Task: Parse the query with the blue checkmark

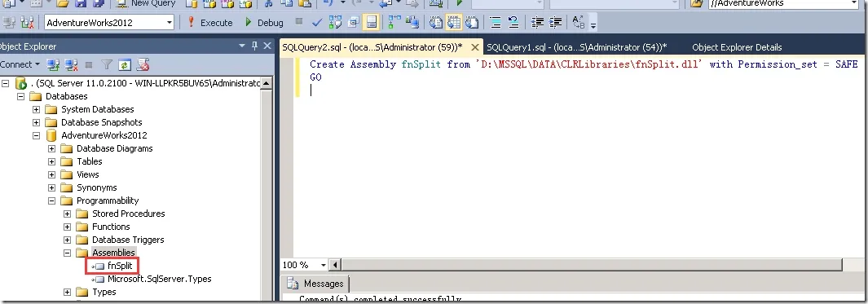Action: coord(317,23)
